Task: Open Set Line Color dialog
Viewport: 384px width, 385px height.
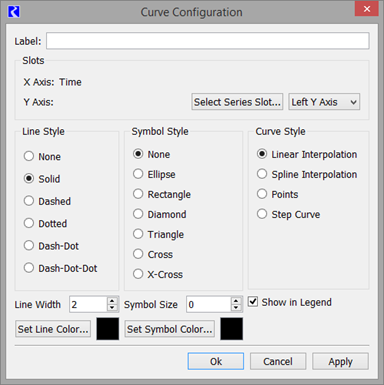Action: pos(53,329)
